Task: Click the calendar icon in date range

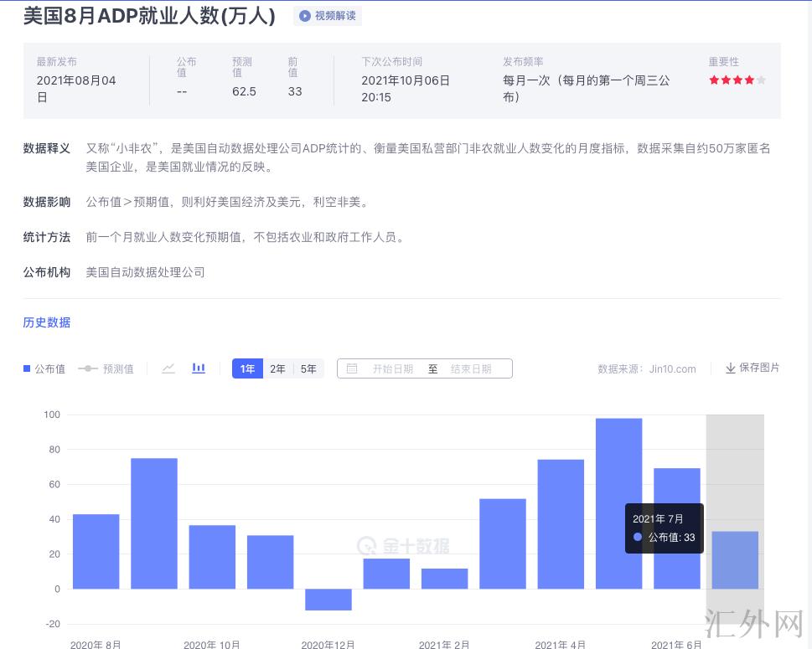Action: [x=352, y=368]
